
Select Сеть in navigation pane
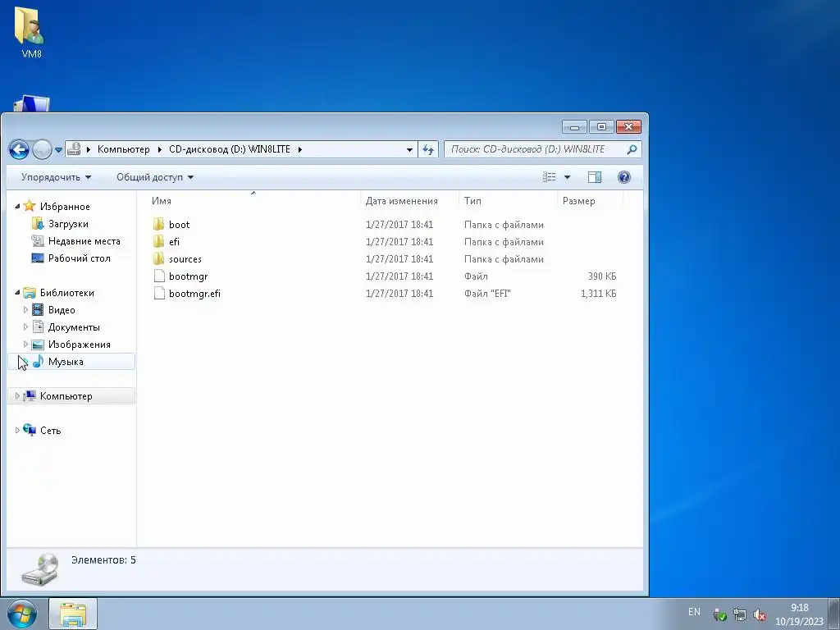(x=50, y=430)
